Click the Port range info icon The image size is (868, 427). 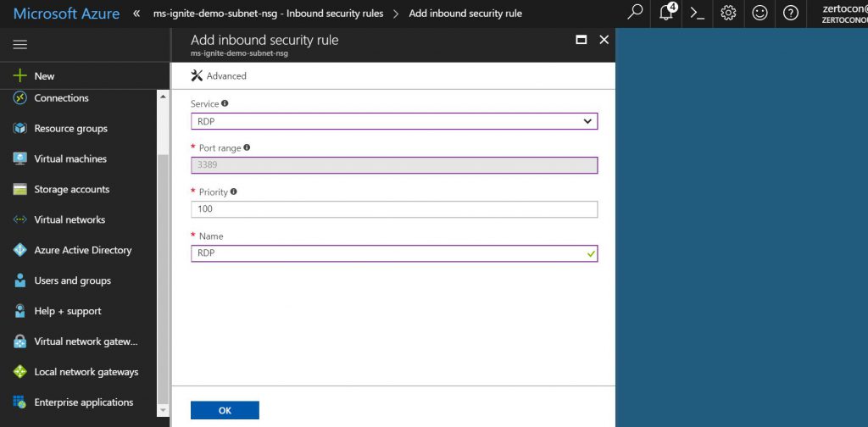pos(247,147)
